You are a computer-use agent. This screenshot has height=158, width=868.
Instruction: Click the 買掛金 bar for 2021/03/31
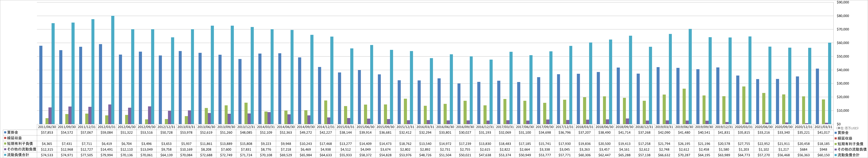817,96
